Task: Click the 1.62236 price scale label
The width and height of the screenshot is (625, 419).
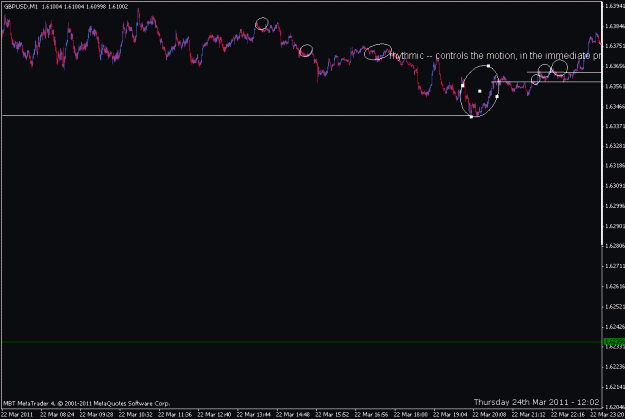Action: (615, 367)
